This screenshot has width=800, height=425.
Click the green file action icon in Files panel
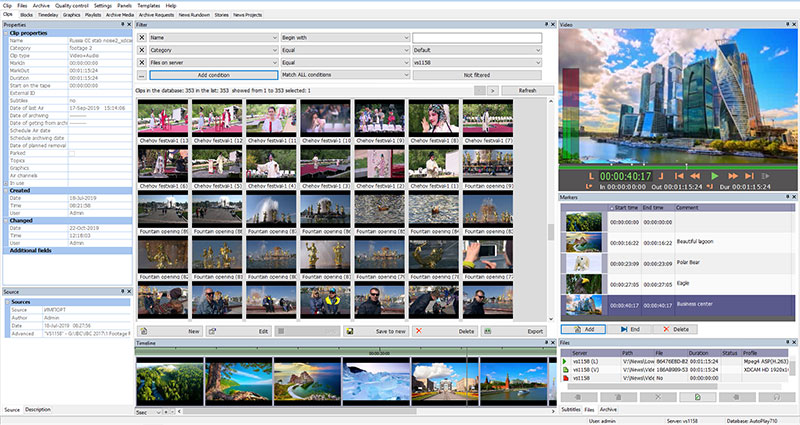pyautogui.click(x=696, y=397)
